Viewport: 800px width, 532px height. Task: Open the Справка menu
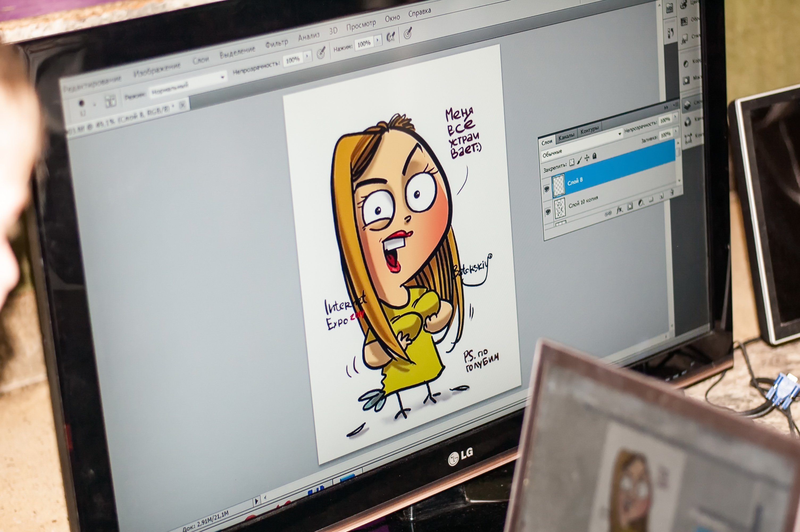[419, 13]
